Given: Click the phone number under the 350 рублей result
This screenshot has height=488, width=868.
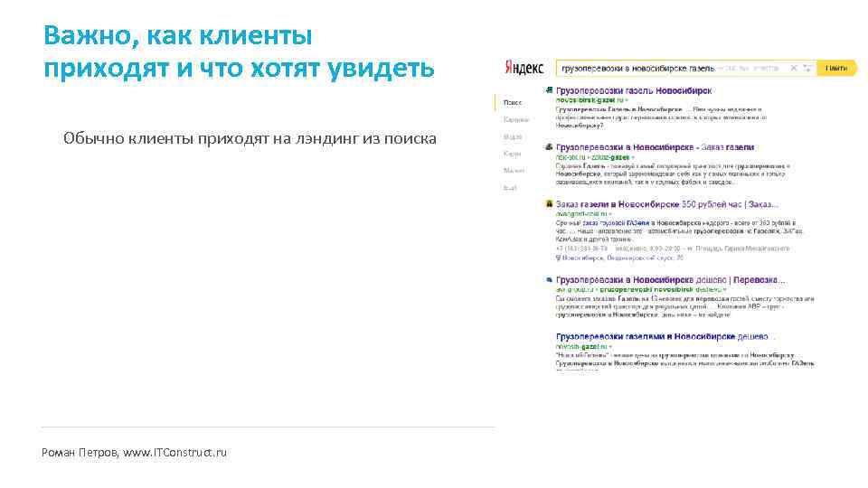Looking at the screenshot, I should [581, 249].
